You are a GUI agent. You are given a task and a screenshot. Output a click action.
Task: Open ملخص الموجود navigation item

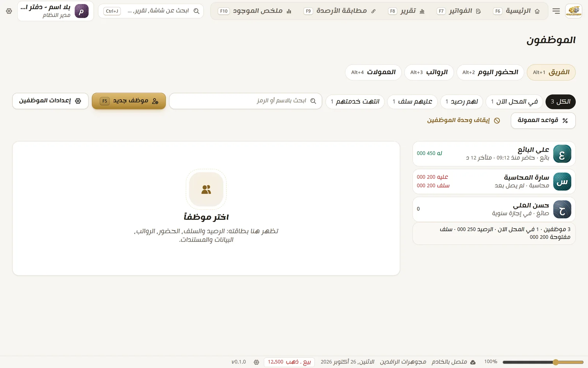pyautogui.click(x=255, y=11)
